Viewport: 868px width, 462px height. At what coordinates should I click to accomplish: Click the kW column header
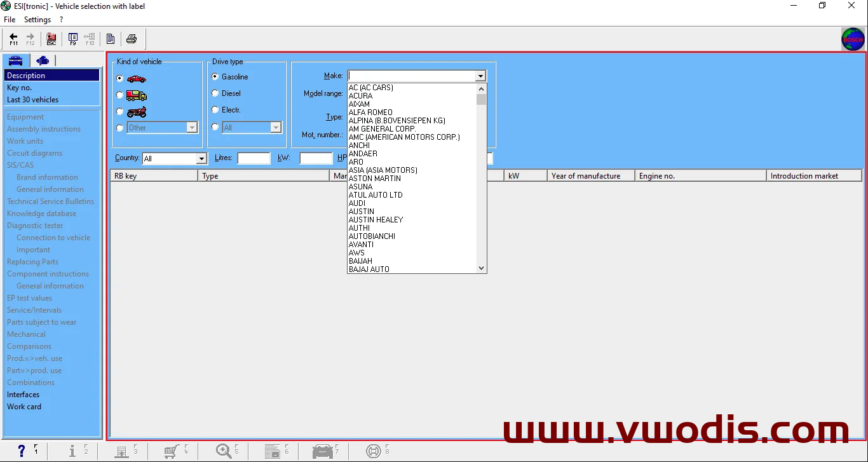[x=526, y=176]
